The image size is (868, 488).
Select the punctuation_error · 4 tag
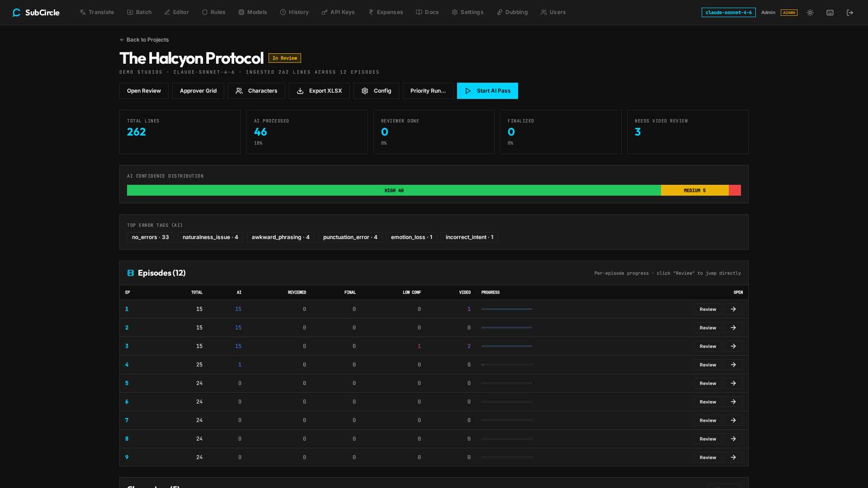point(350,237)
